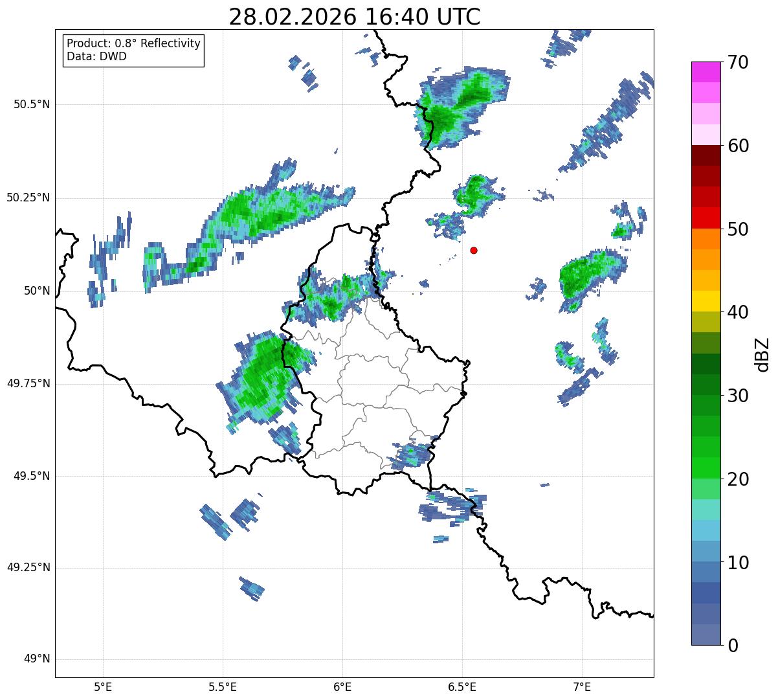Click the colorbar tick label 20
The width and height of the screenshot is (778, 700).
738,479
